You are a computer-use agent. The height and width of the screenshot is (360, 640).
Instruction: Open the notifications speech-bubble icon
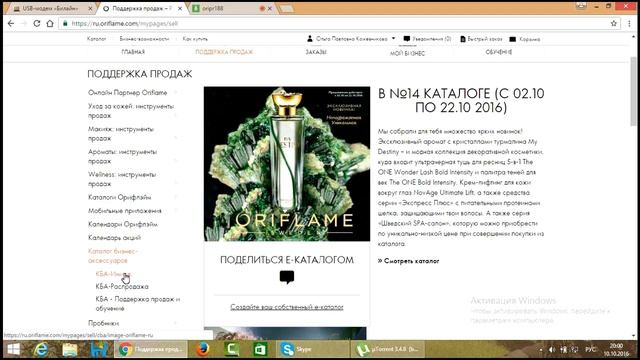407,39
